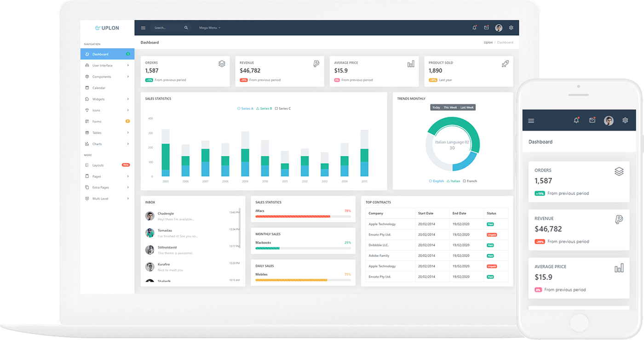Select Calendar in the sidebar

coord(98,88)
